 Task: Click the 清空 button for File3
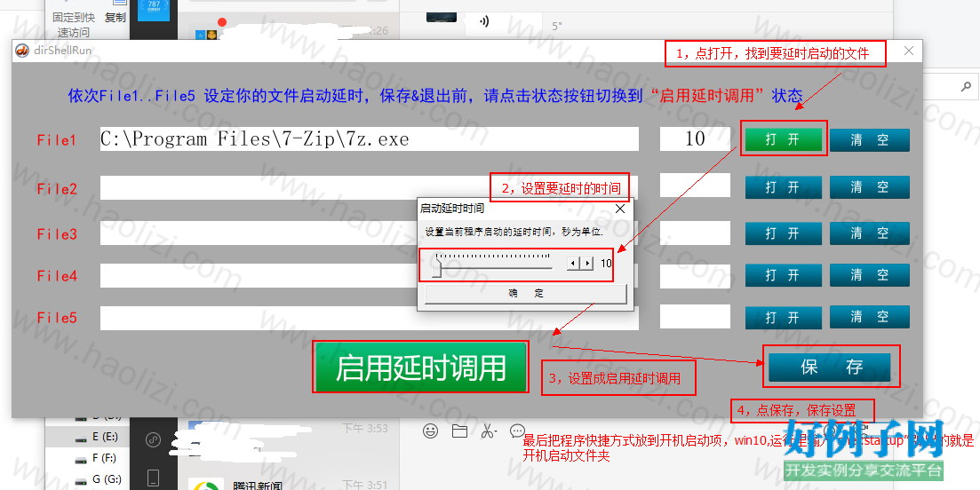pos(869,233)
